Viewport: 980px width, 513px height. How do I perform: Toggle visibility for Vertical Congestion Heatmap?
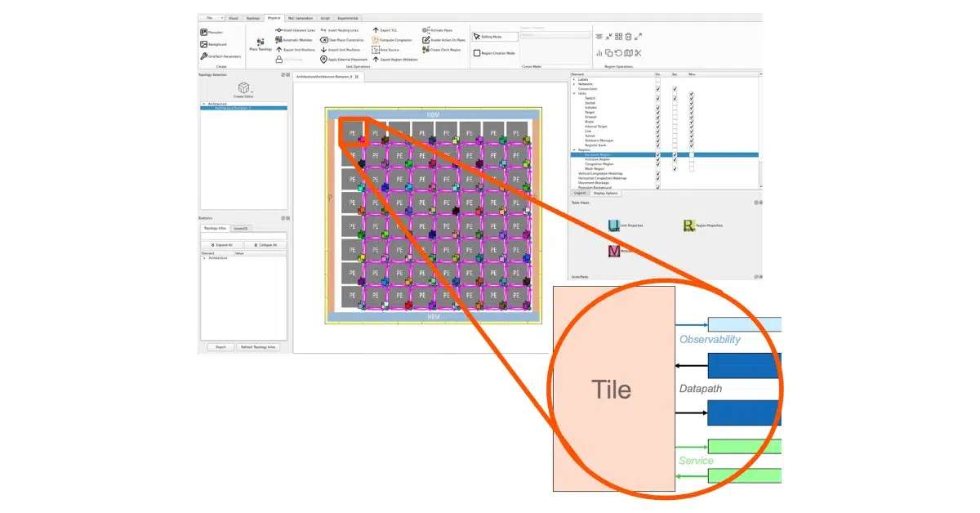(x=658, y=173)
